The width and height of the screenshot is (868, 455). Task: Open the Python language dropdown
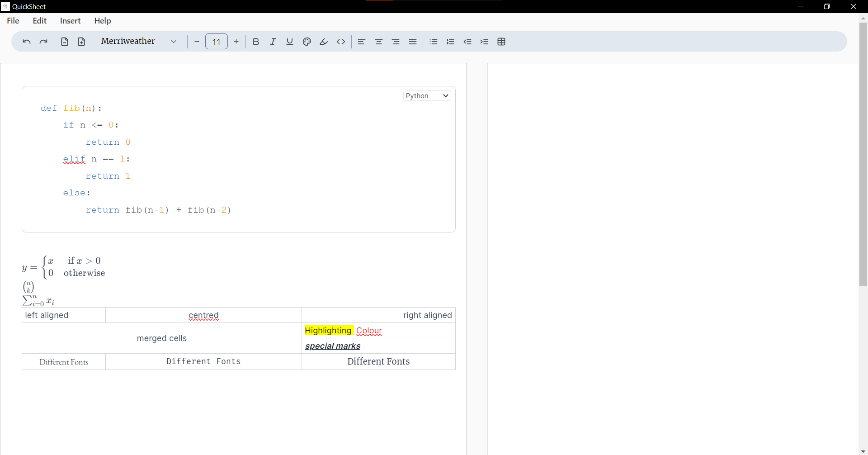tap(427, 96)
